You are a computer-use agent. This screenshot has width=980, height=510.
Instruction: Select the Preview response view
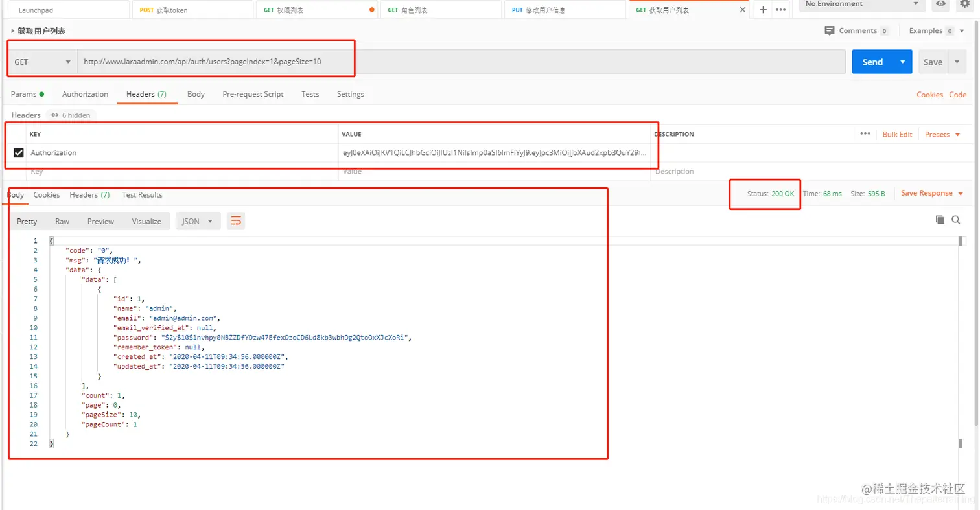point(100,221)
